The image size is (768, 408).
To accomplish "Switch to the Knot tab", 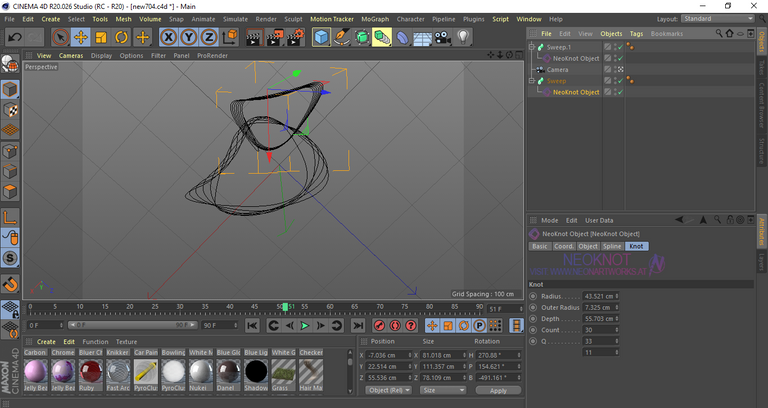I will click(x=636, y=246).
